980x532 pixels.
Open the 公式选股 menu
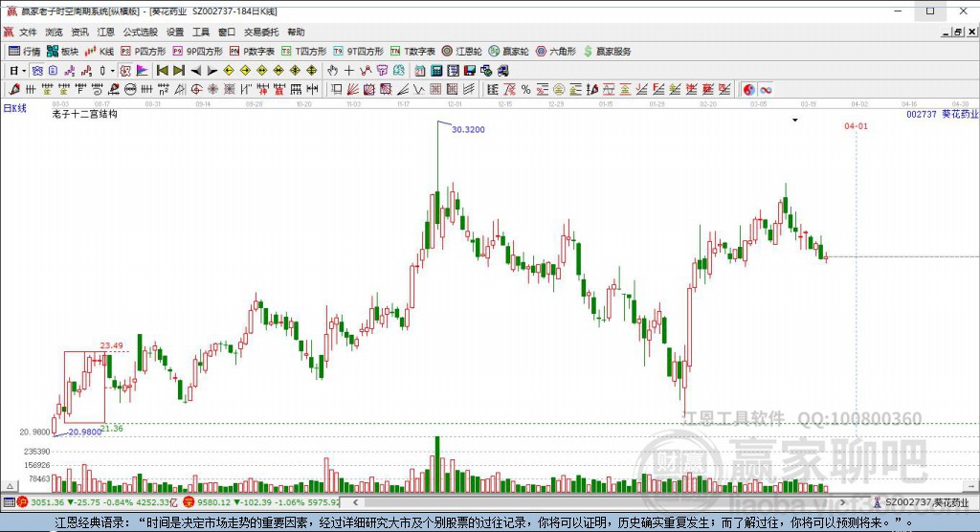tap(140, 32)
